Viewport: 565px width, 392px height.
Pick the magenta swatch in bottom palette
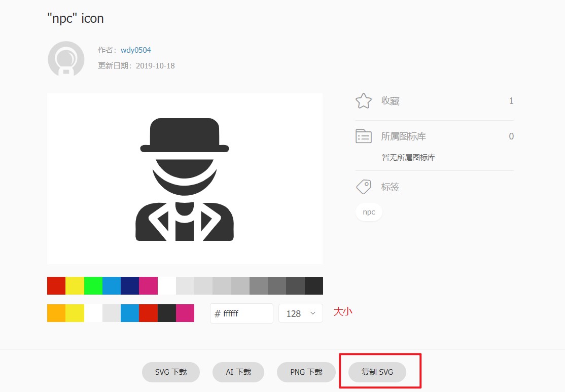point(185,313)
